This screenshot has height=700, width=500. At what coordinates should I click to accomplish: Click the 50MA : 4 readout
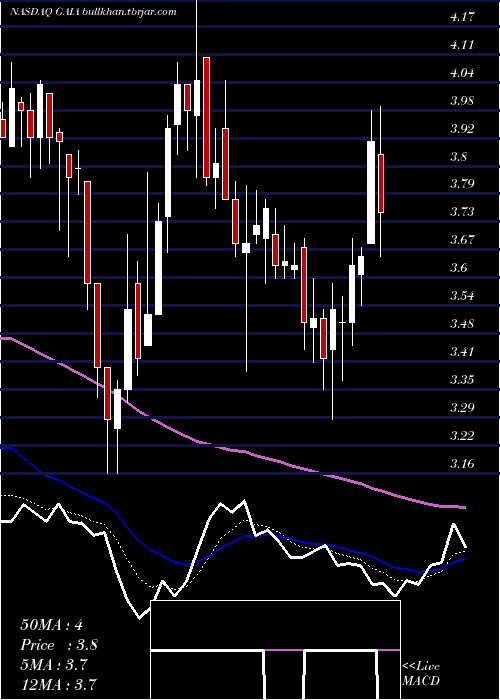51,625
